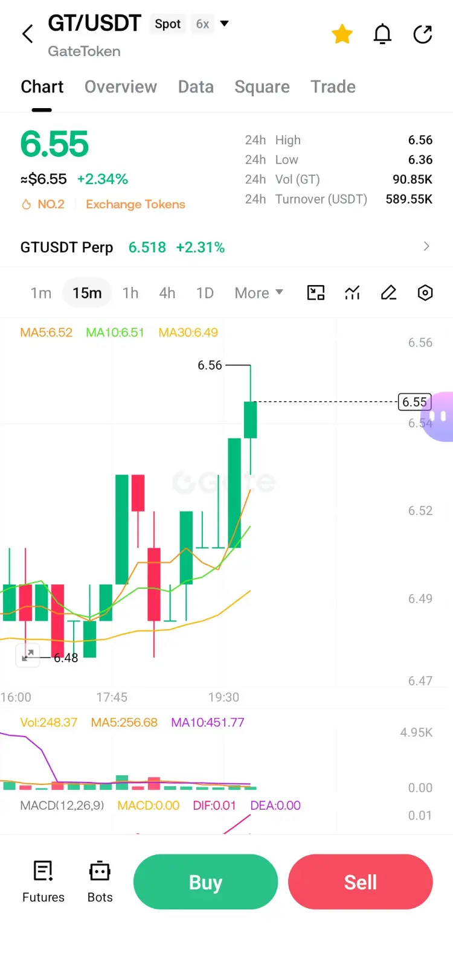Tap the green Buy button

click(205, 882)
